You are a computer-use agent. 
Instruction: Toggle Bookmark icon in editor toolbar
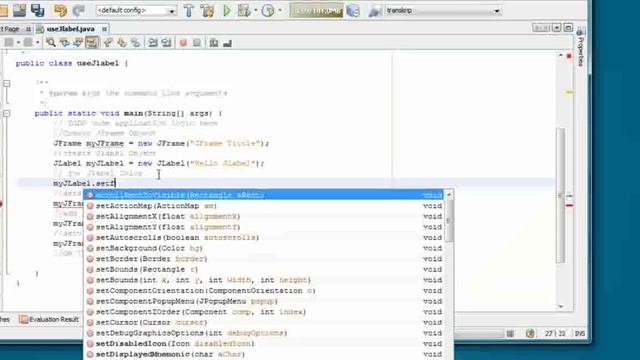(x=136, y=42)
